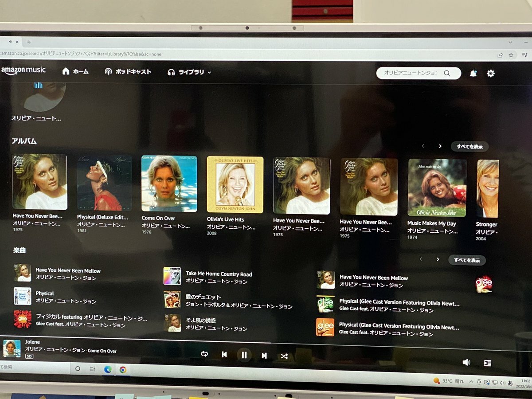Open the play queue icon
The image size is (532, 399).
488,363
